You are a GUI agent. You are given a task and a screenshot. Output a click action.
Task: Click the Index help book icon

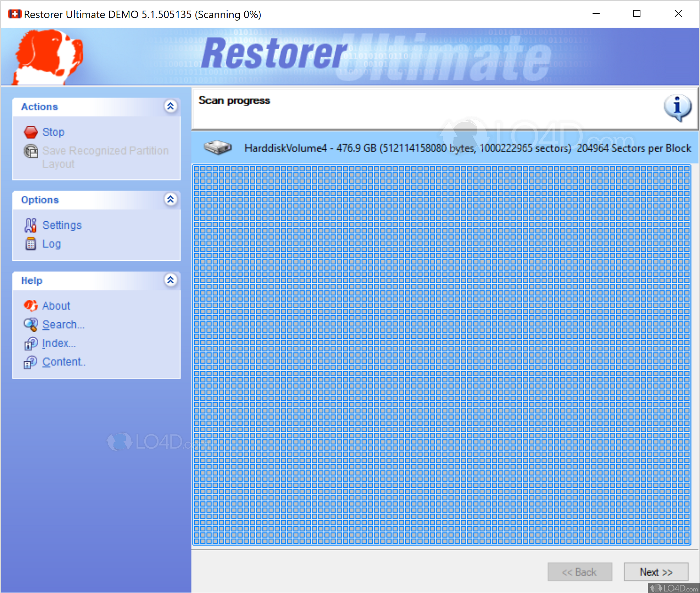(x=30, y=343)
